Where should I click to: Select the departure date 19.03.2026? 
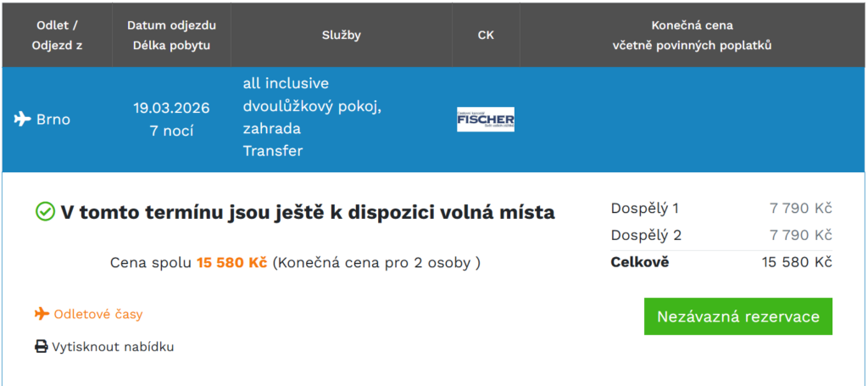[171, 108]
